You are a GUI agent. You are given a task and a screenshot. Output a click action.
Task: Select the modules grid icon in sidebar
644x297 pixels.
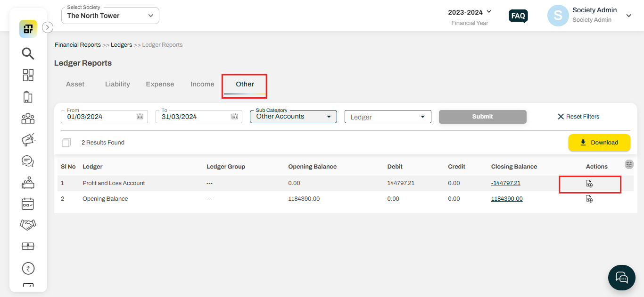28,75
